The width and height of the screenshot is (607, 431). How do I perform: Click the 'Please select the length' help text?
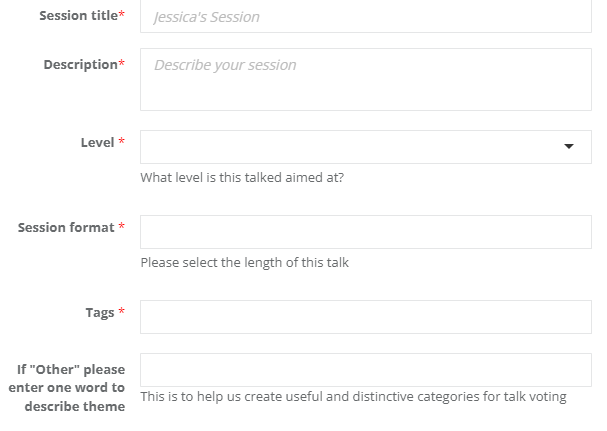click(x=245, y=263)
